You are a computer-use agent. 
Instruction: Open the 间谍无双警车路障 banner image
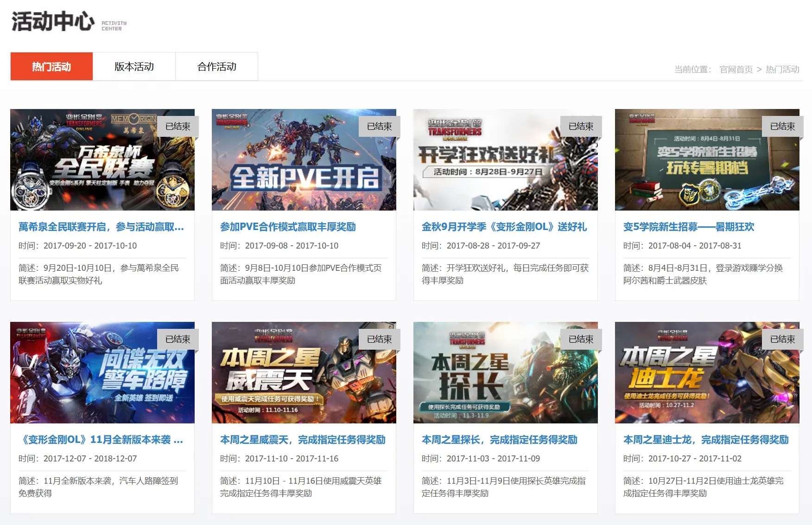(102, 372)
